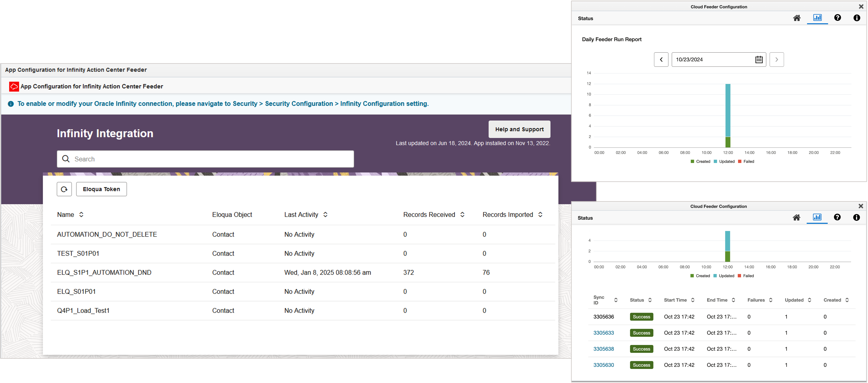The width and height of the screenshot is (868, 383).
Task: Open sync ID 3305633 link
Action: pos(603,333)
